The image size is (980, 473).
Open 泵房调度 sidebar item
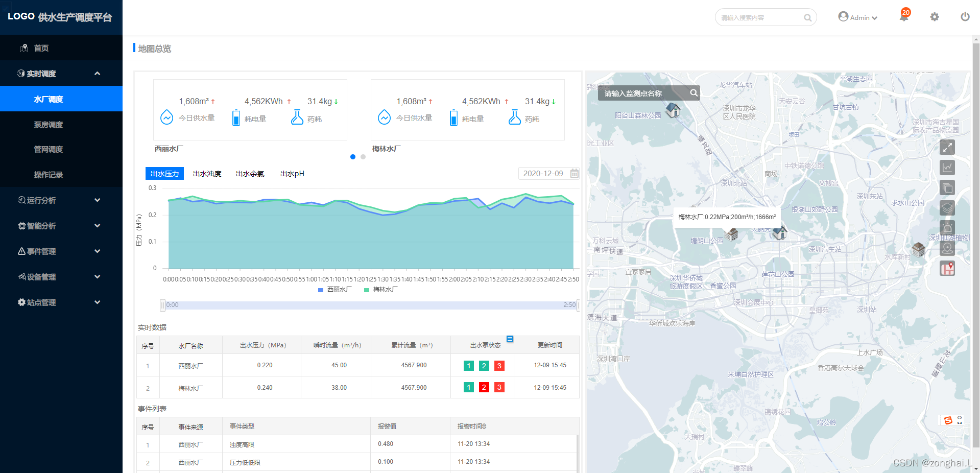(x=61, y=125)
